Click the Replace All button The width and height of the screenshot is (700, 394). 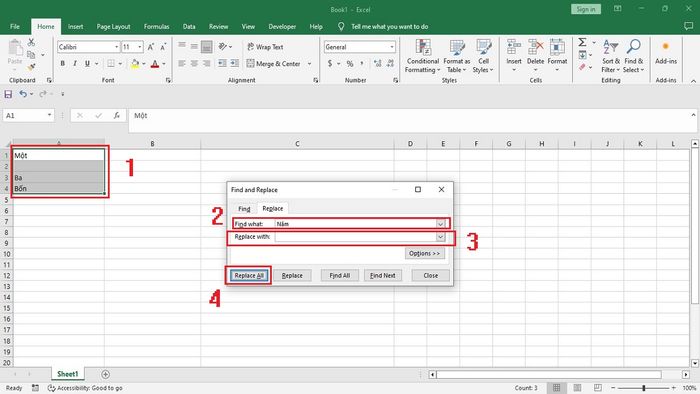tap(249, 276)
